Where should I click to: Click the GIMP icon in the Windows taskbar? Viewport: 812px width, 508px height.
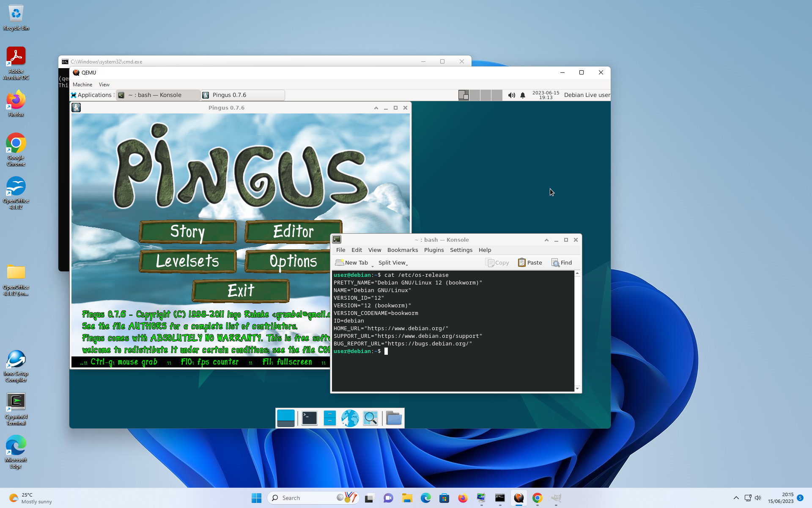(x=556, y=498)
